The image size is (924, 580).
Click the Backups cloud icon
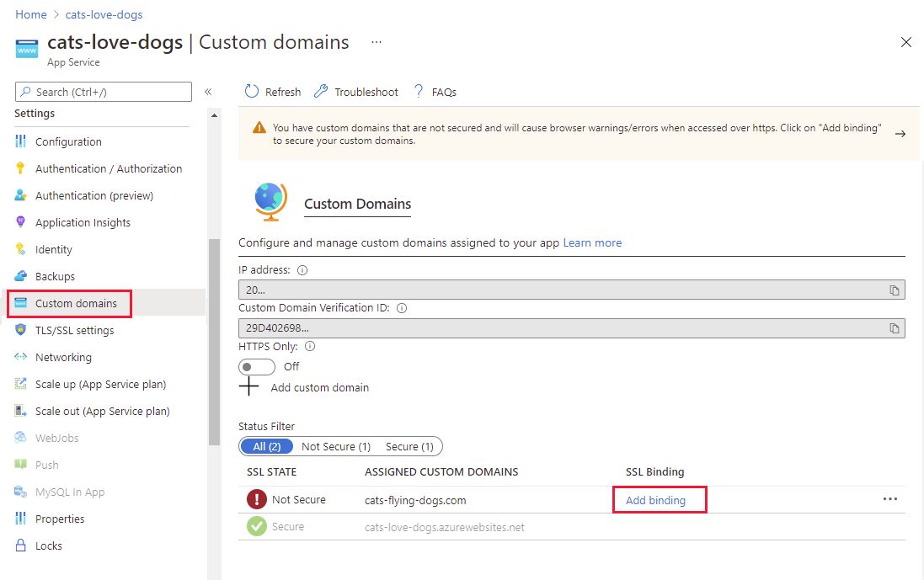(x=20, y=276)
